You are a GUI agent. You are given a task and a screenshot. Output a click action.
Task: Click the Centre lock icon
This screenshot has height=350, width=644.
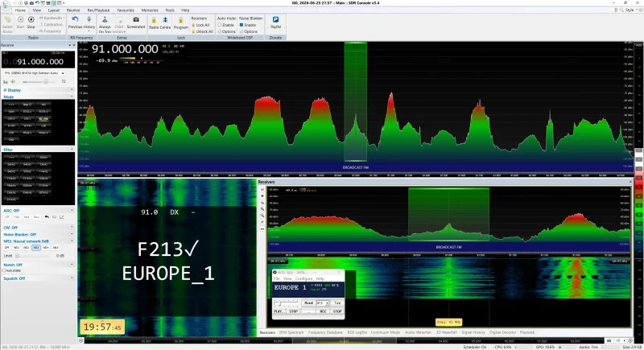165,20
